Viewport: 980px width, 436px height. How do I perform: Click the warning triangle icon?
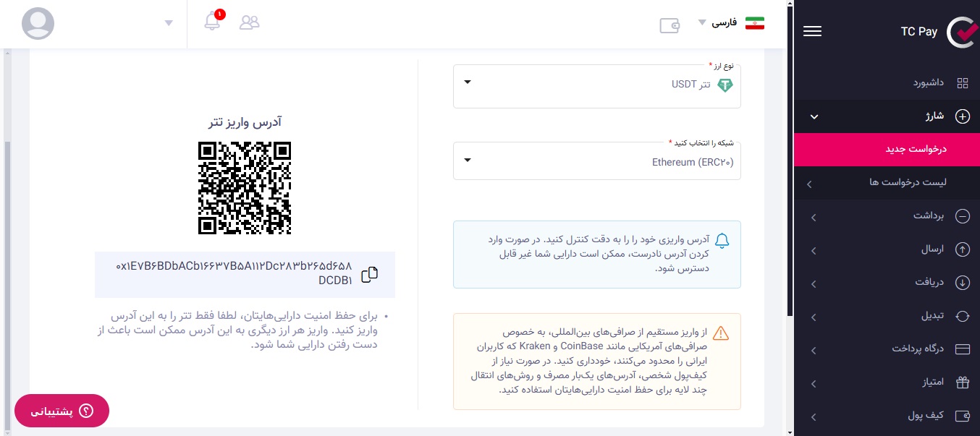(x=721, y=333)
